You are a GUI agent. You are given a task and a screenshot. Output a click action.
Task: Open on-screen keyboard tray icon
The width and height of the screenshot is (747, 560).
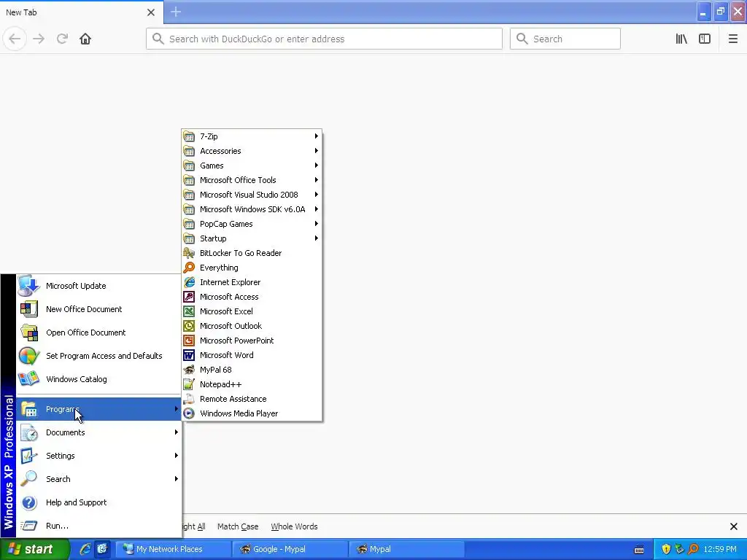pyautogui.click(x=639, y=550)
